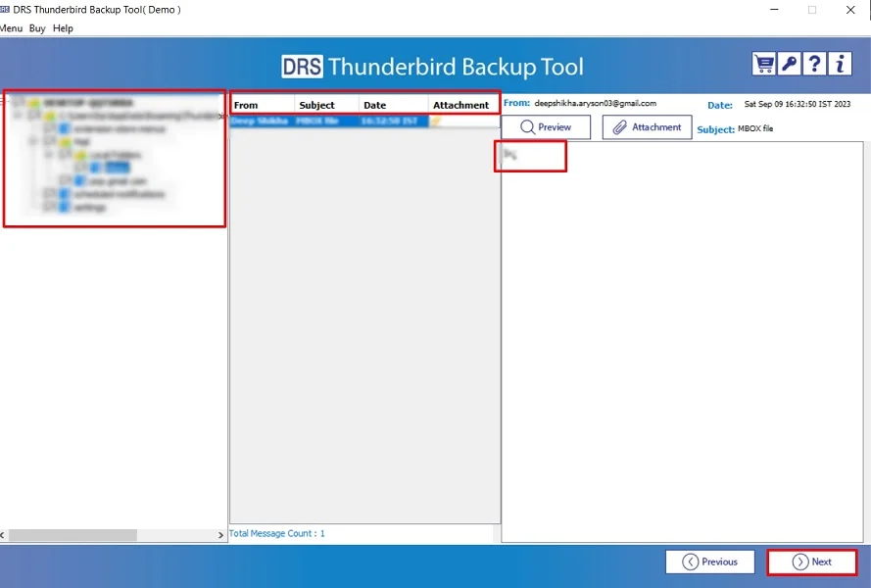Viewport: 871px width, 588px height.
Task: Click the Previous button
Action: pyautogui.click(x=709, y=562)
